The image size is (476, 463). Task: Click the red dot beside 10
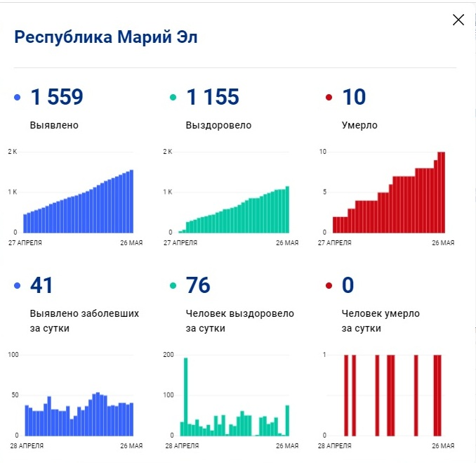tap(329, 98)
